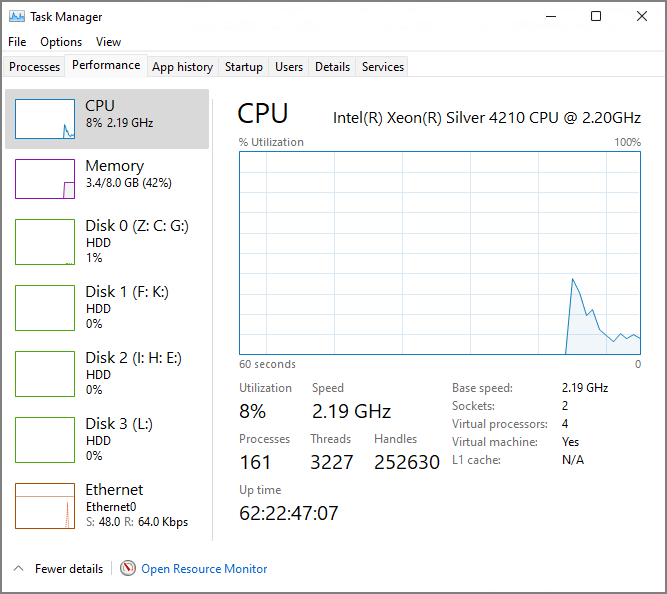The height and width of the screenshot is (594, 667).
Task: Select the Disk 1 (F: K:) entry
Action: pyautogui.click(x=127, y=307)
